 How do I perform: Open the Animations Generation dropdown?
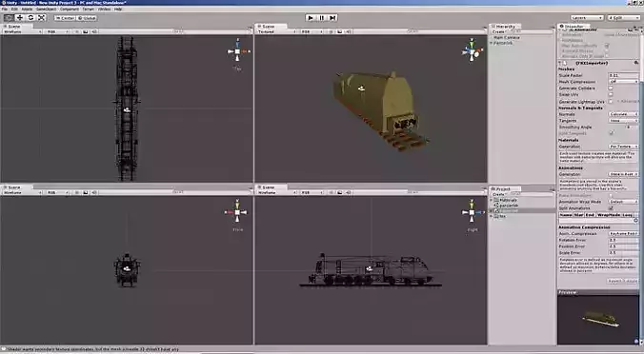pos(623,174)
